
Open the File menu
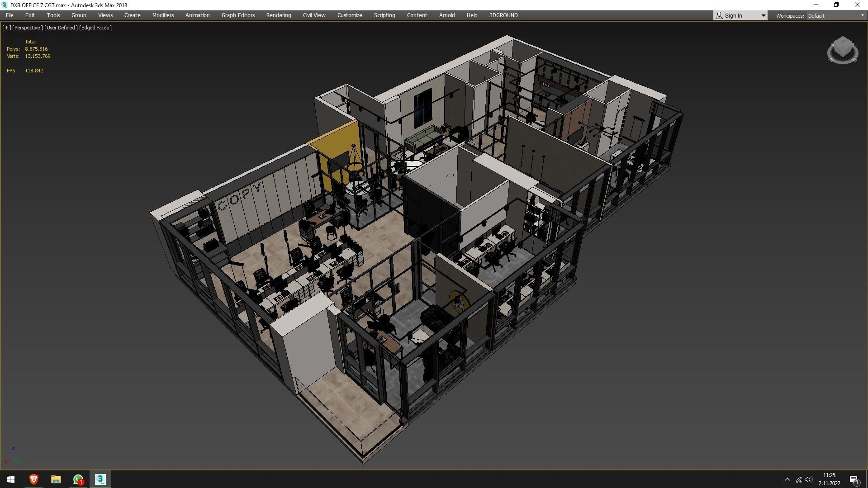click(9, 15)
